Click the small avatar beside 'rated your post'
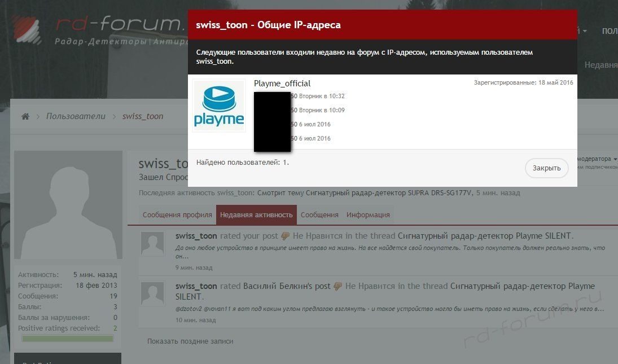 click(152, 244)
